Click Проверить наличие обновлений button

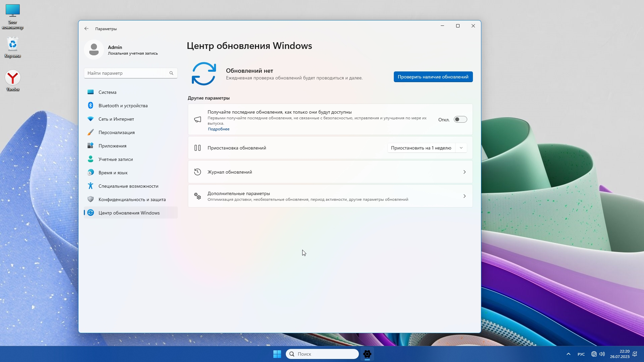[433, 77]
